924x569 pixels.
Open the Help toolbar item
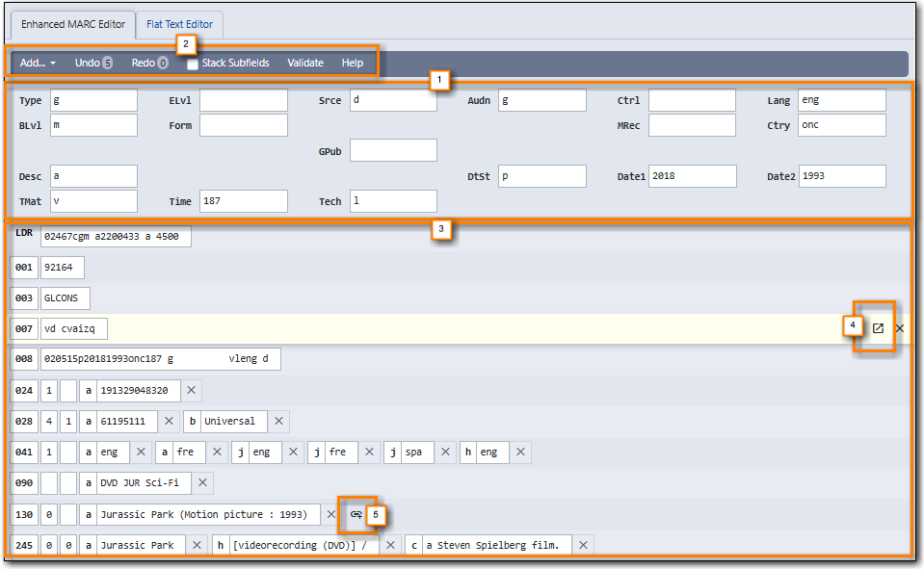click(353, 63)
